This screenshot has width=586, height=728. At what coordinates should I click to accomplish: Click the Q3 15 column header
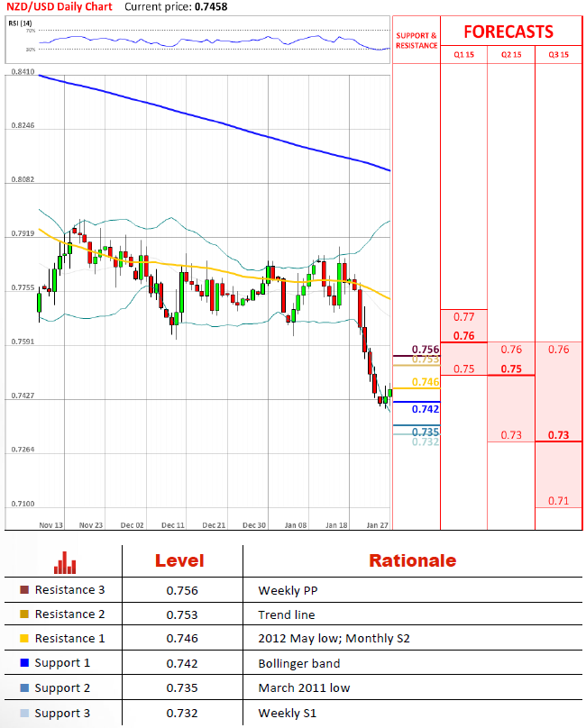pyautogui.click(x=558, y=54)
